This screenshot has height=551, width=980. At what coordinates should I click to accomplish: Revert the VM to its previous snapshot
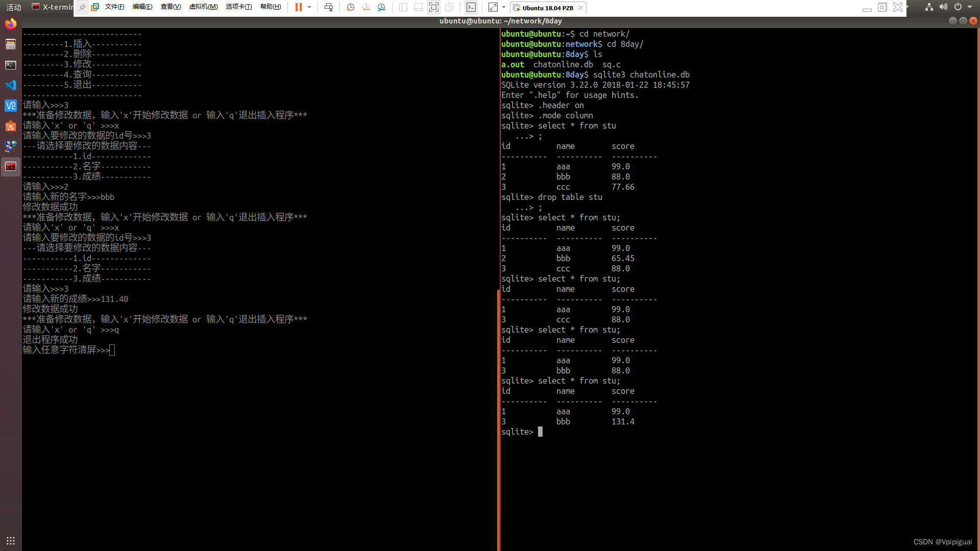[x=366, y=7]
